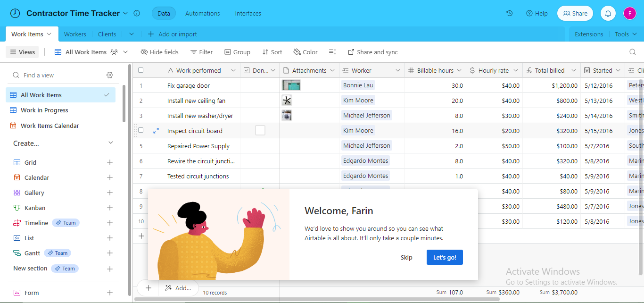Toggle the header select-all checkbox
644x303 pixels.
coord(140,70)
